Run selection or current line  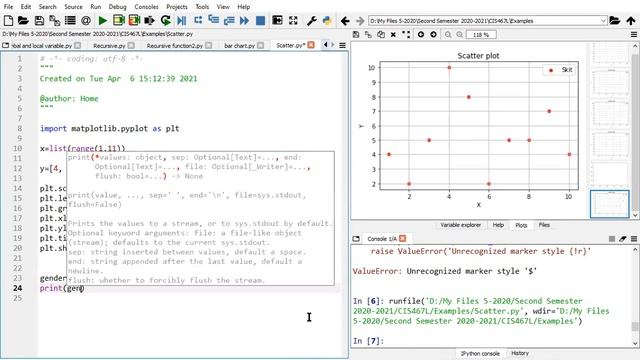[x=149, y=20]
